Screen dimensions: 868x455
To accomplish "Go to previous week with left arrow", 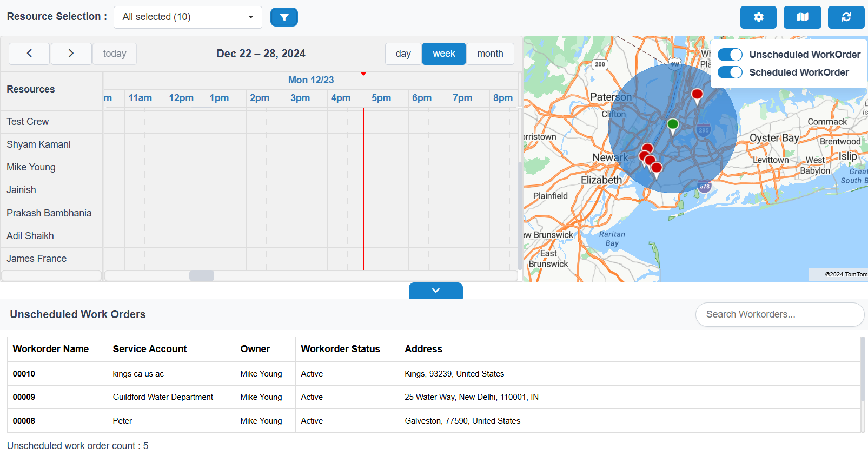I will 29,54.
